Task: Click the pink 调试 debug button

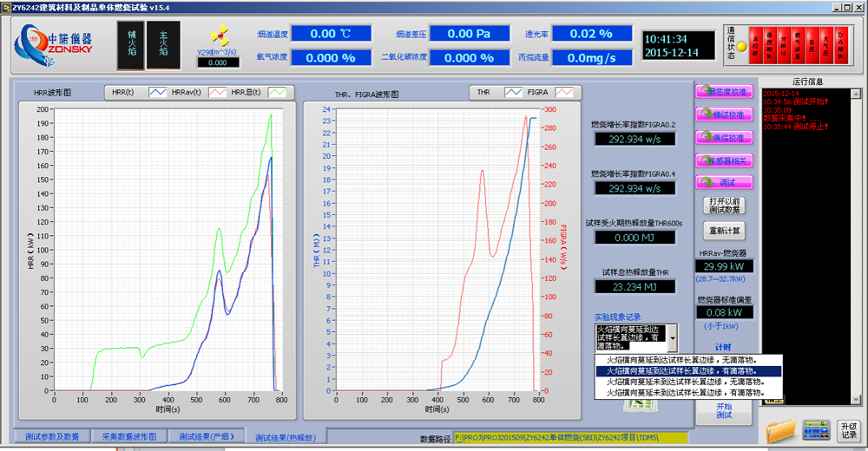Action: pos(724,182)
